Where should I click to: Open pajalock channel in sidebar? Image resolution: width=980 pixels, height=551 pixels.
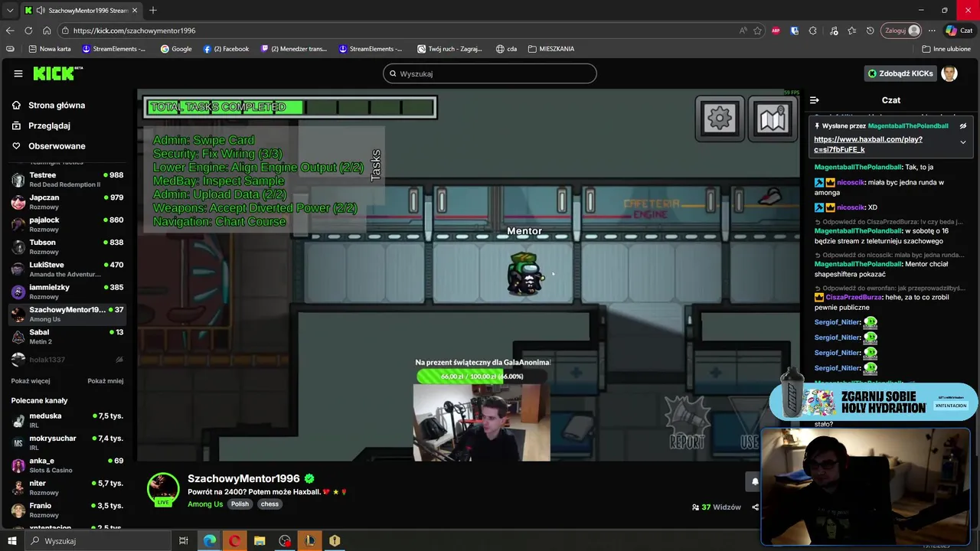point(67,224)
